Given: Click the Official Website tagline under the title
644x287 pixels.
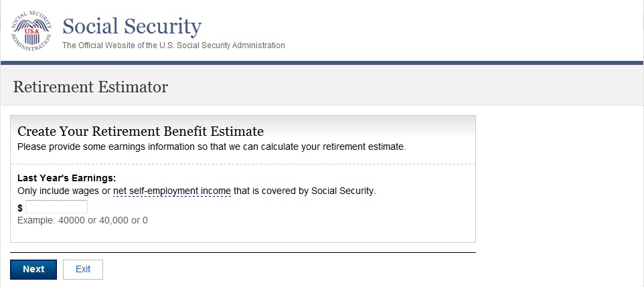Looking at the screenshot, I should pyautogui.click(x=173, y=45).
